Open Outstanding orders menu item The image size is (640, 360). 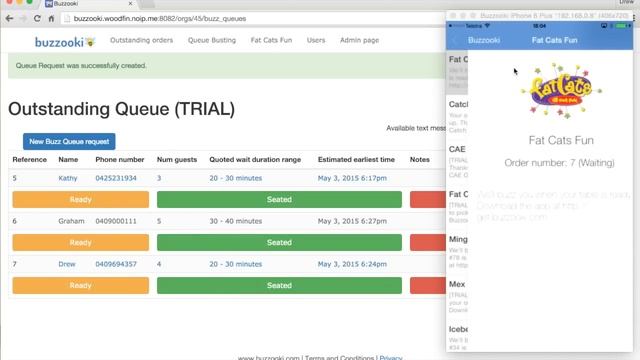141,40
